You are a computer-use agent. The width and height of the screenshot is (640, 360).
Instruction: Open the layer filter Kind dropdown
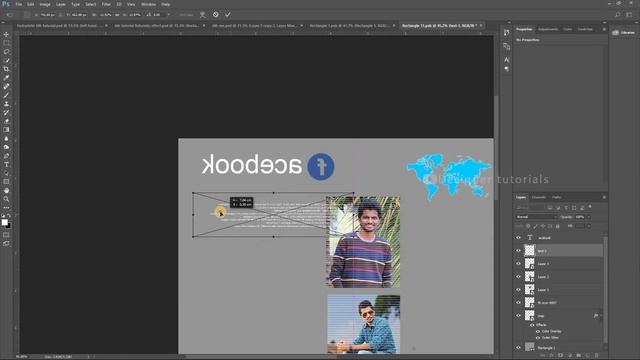(530, 208)
